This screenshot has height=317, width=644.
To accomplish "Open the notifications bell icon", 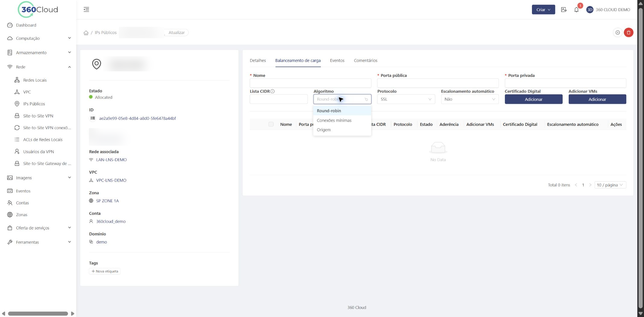I will [576, 10].
